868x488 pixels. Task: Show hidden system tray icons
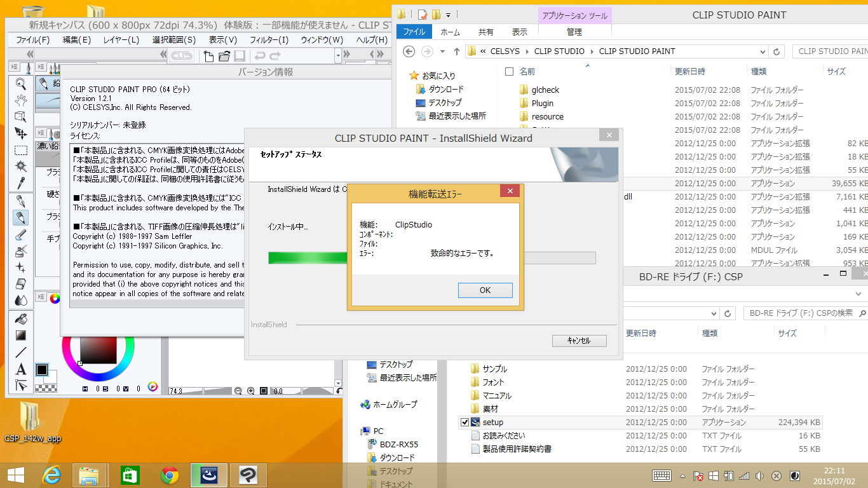[x=683, y=476]
